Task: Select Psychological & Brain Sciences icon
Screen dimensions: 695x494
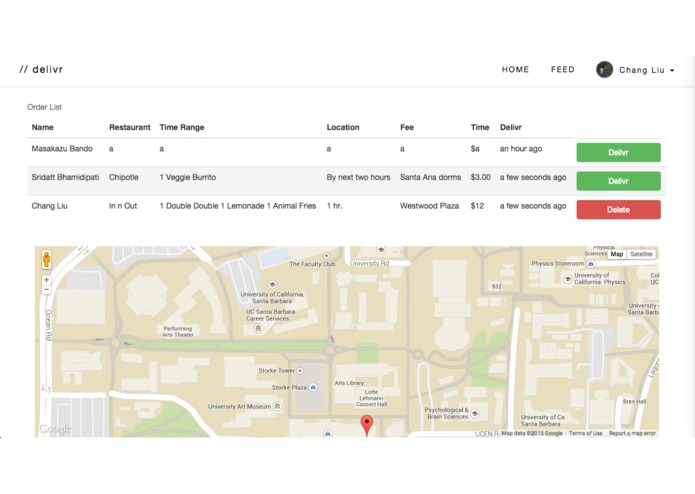Action: click(475, 413)
